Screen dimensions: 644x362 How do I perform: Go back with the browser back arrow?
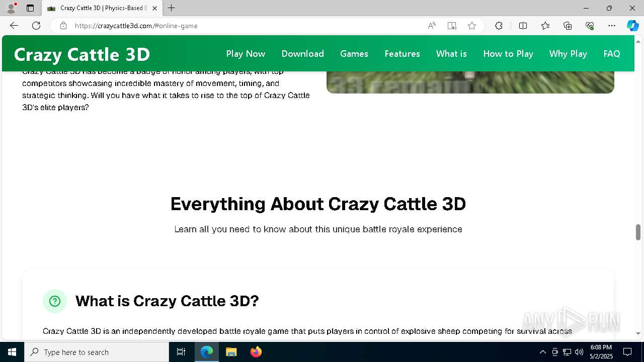click(14, 26)
